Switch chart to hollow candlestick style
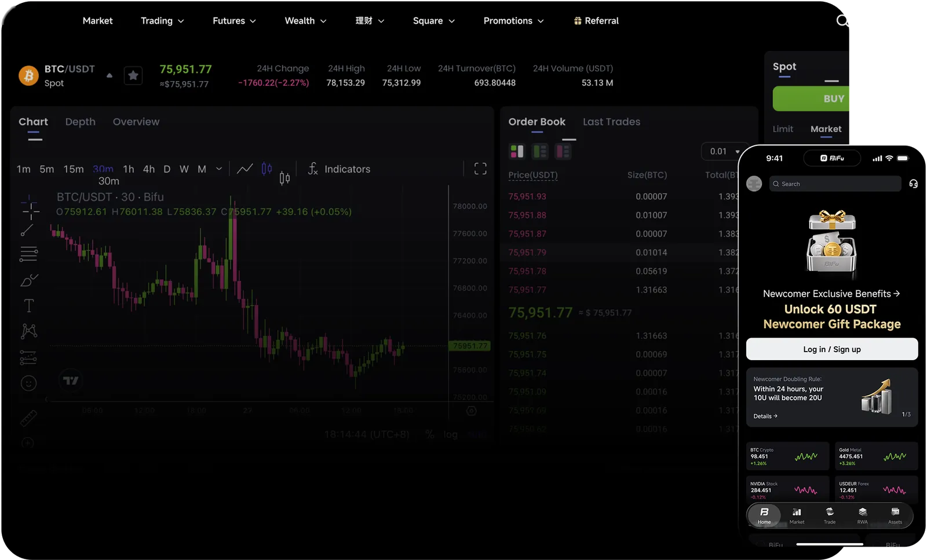927x560 pixels. (284, 178)
